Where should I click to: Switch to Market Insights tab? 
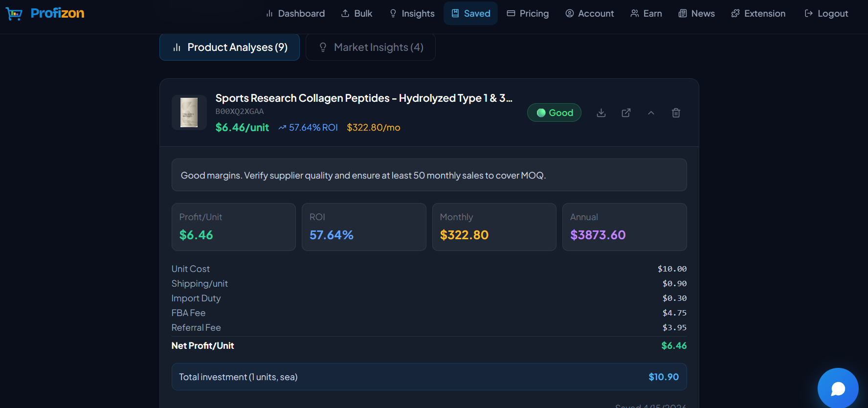[370, 47]
